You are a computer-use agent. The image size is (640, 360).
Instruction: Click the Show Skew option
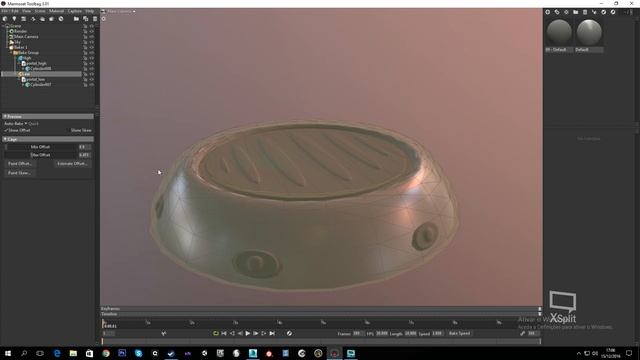point(81,130)
